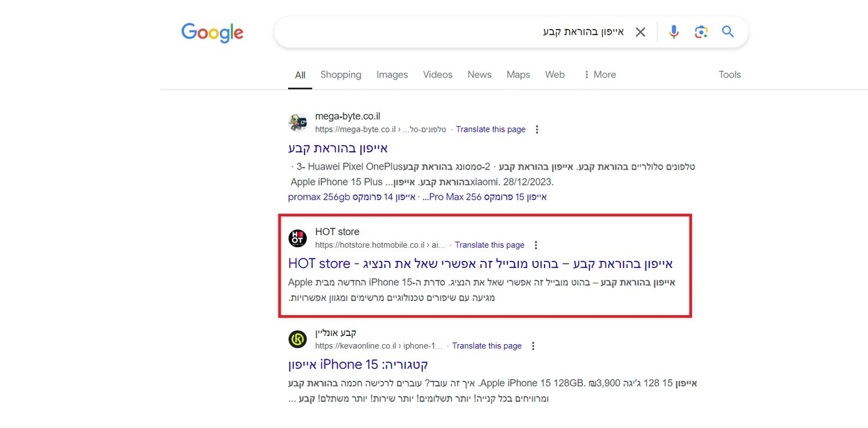Open three-dot menu for HOT store result
The height and width of the screenshot is (428, 868).
tap(536, 245)
